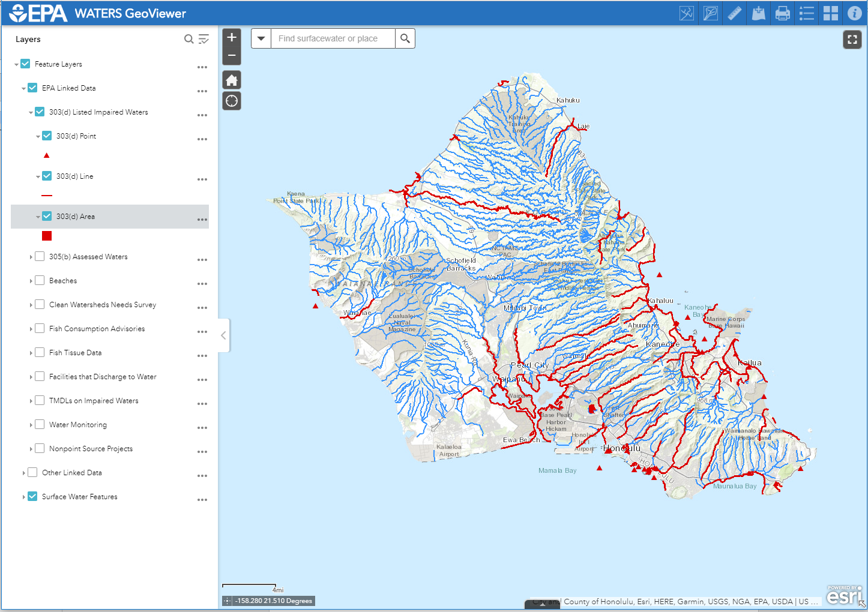The image size is (868, 612).
Task: Zoom in using the plus button
Action: point(232,37)
